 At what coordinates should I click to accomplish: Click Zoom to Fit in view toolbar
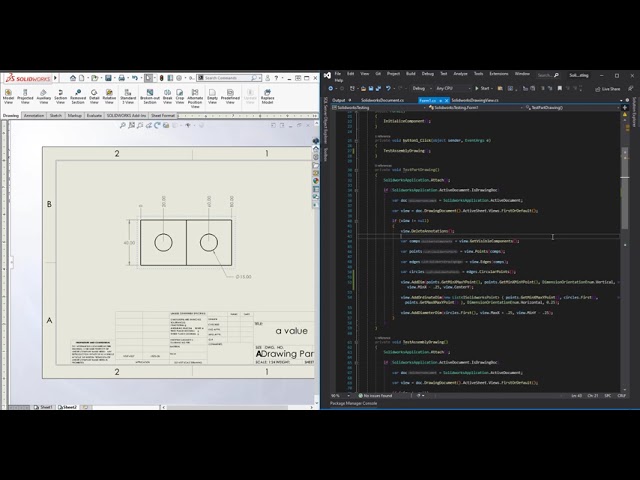[122, 126]
